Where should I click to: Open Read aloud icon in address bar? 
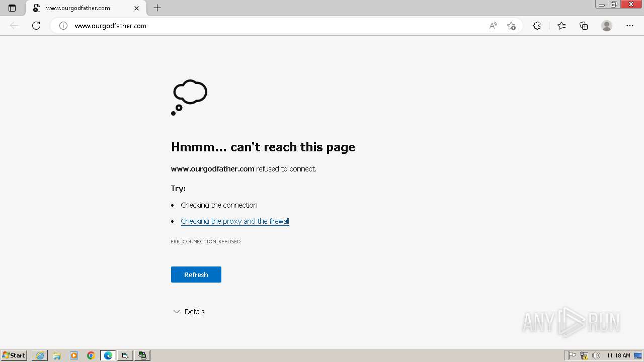pyautogui.click(x=493, y=26)
